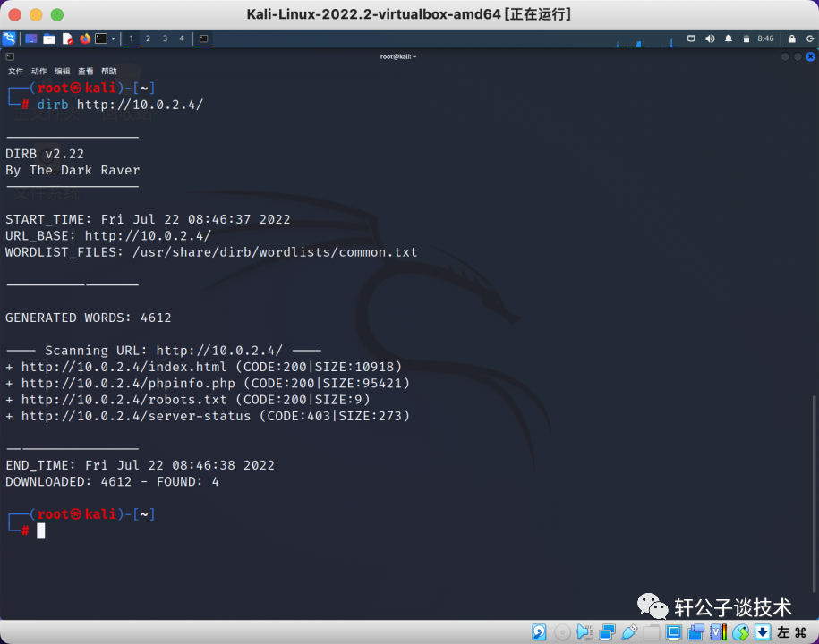Click the hard disk activity icon in the VirtualBox status bar
The image size is (819, 644).
tap(539, 632)
